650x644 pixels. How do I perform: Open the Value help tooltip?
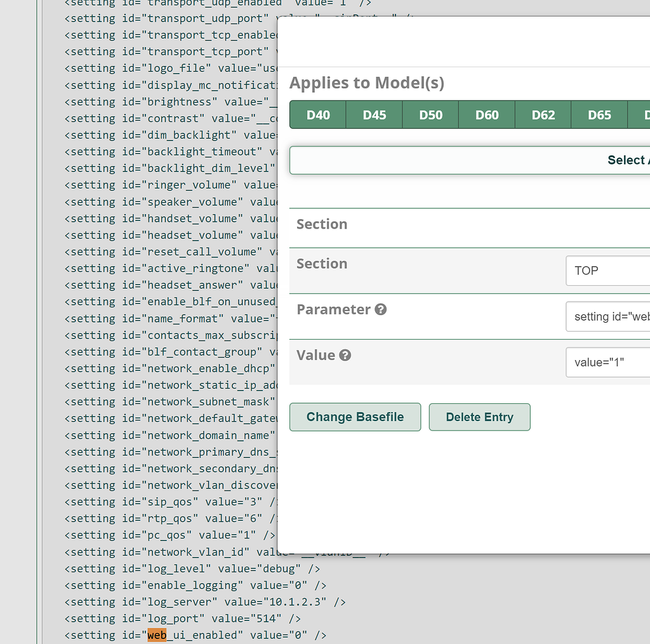[x=345, y=355]
